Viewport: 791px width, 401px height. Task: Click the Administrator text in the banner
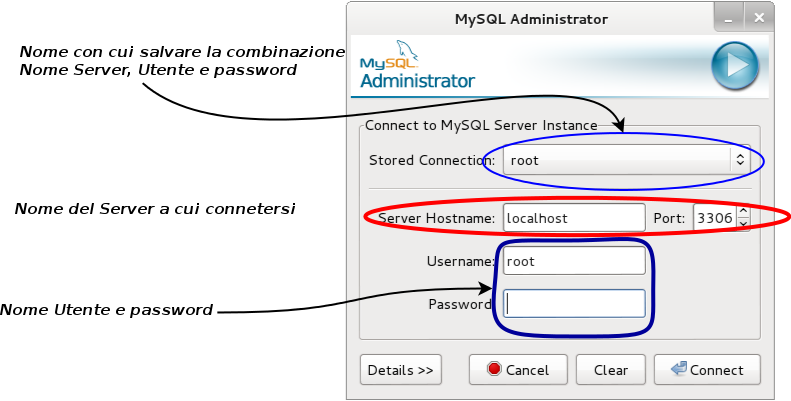[x=418, y=81]
